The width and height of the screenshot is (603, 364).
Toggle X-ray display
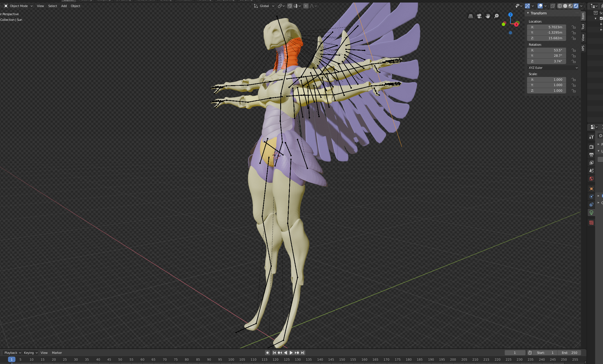tap(552, 6)
